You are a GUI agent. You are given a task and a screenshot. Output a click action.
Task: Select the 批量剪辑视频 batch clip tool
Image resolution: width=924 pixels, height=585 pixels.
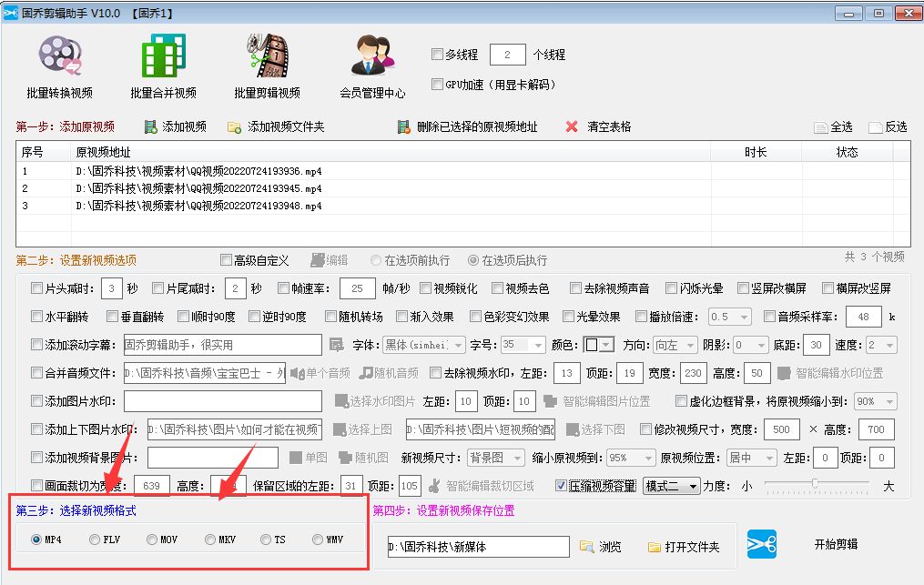coord(266,66)
